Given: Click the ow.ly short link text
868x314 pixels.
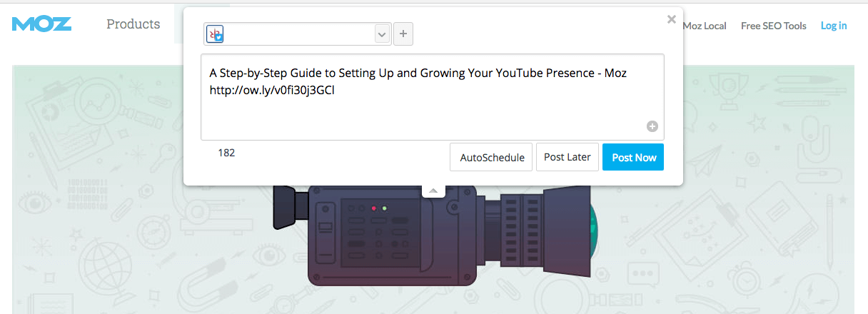Looking at the screenshot, I should (x=271, y=91).
